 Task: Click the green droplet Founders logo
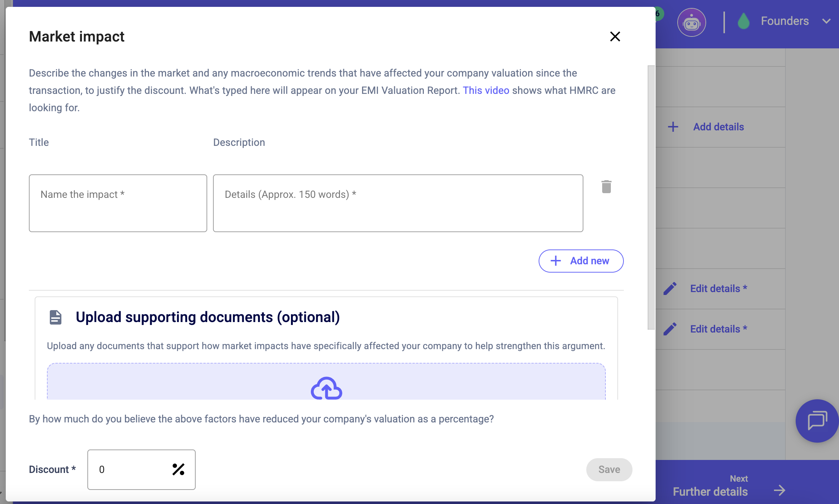pos(743,21)
